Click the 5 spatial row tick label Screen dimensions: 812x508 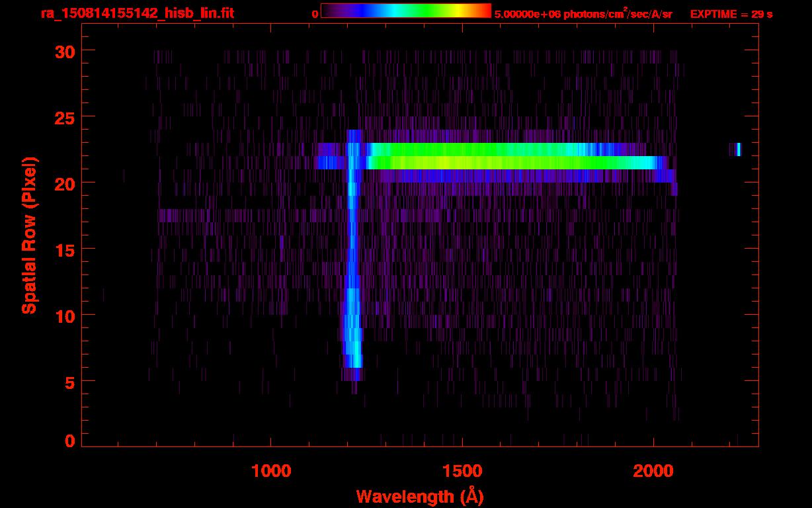(x=69, y=381)
